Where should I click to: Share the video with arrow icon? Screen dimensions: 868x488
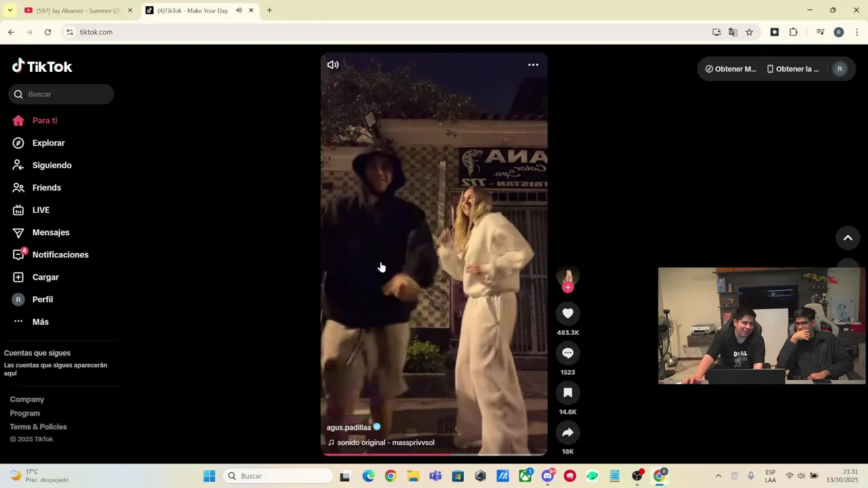568,432
